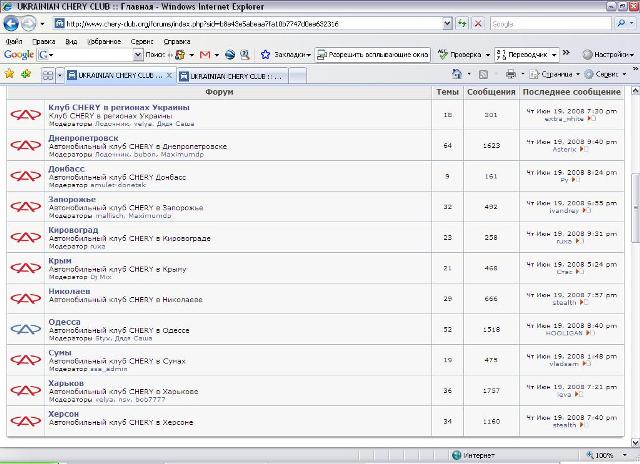Open the Справка menu
640x464 pixels.
click(177, 42)
